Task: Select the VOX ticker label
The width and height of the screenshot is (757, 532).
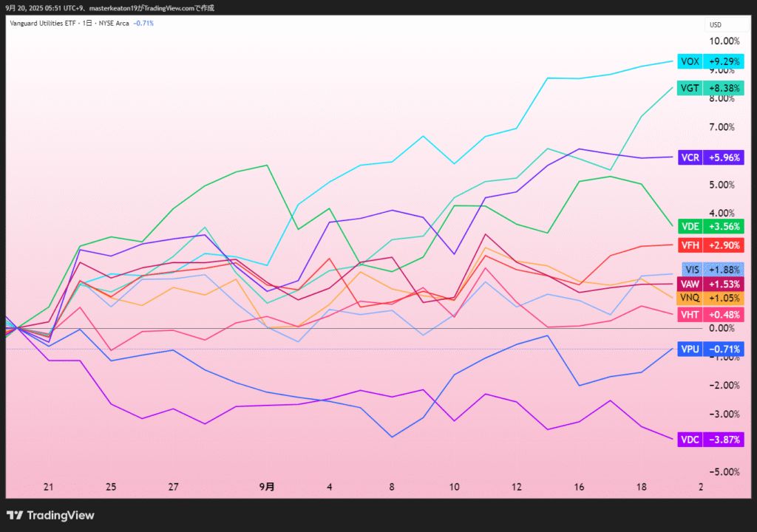Action: coord(689,61)
